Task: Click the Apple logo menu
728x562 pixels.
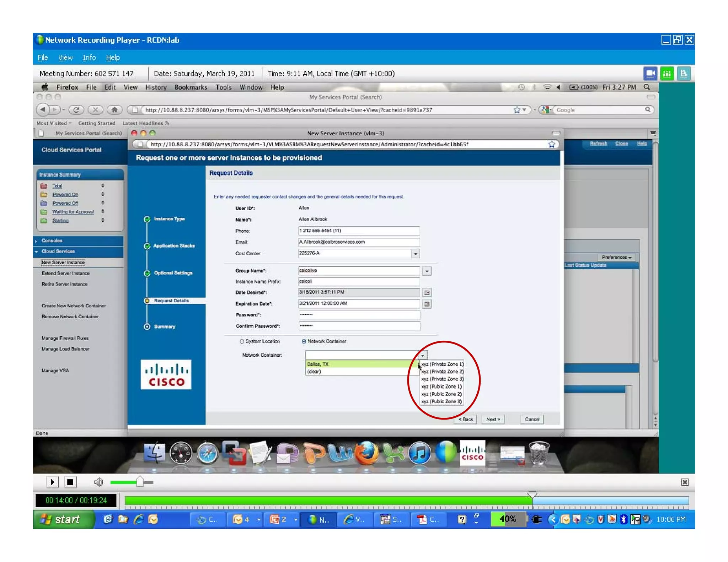Action: 45,87
